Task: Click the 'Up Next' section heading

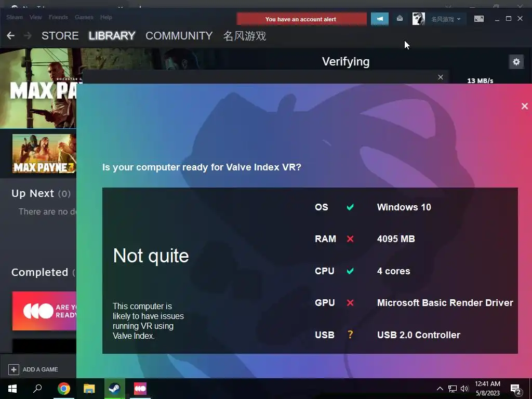Action: pyautogui.click(x=33, y=193)
